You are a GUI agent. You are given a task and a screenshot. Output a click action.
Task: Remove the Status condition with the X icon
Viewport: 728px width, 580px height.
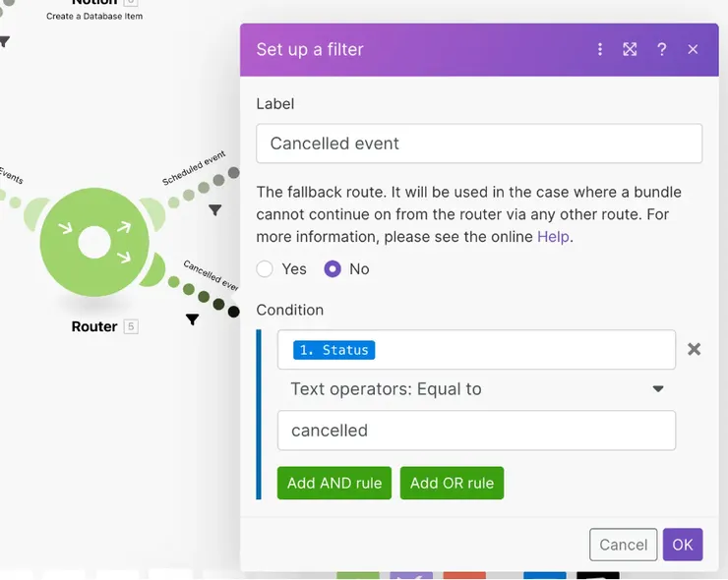(695, 349)
